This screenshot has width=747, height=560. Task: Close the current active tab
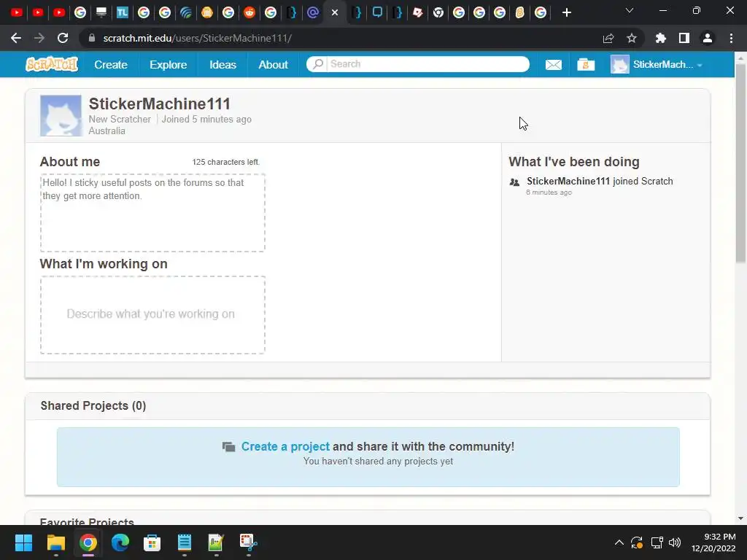tap(335, 13)
